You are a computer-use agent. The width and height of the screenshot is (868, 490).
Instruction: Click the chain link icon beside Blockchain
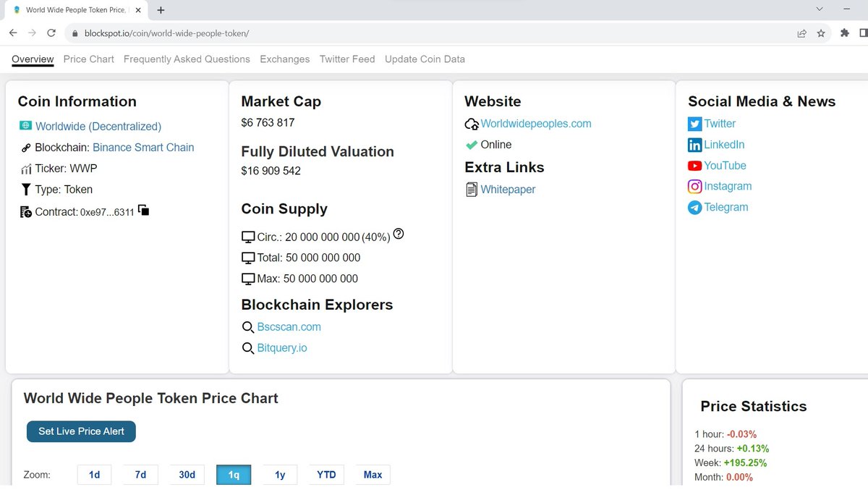(26, 148)
